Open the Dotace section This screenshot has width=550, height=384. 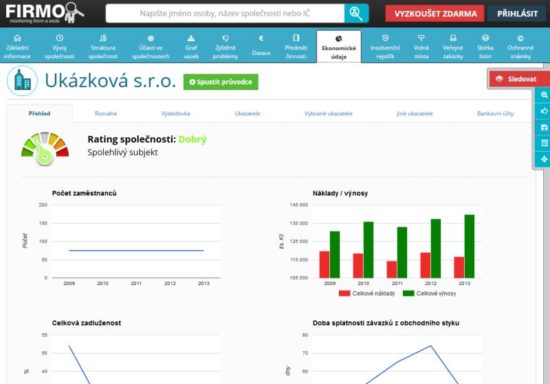coord(261,47)
